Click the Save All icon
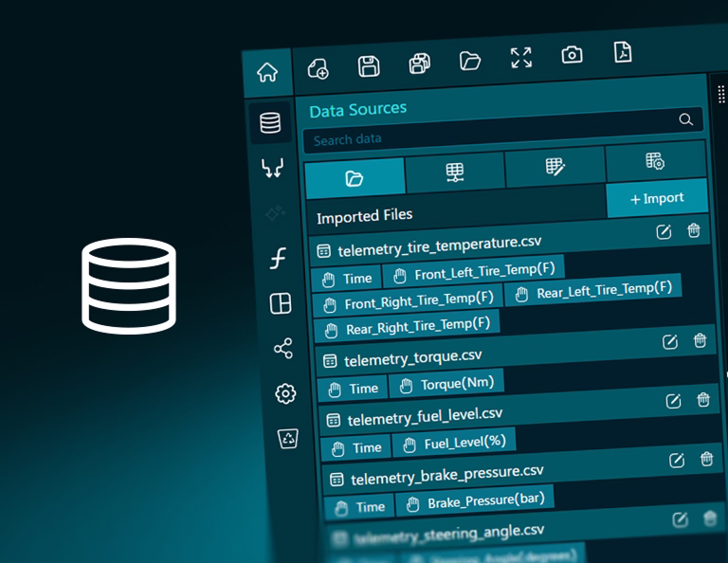Image resolution: width=728 pixels, height=563 pixels. click(x=419, y=64)
